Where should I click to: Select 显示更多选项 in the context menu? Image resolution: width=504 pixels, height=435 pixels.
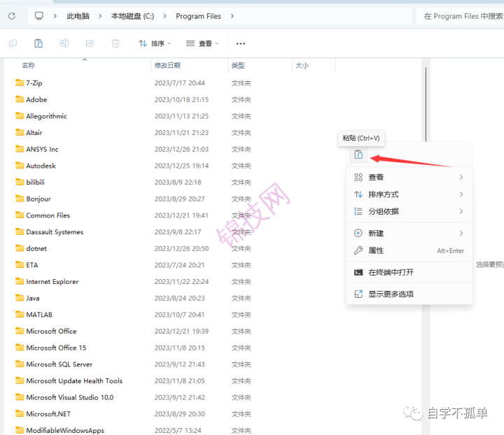click(x=409, y=294)
